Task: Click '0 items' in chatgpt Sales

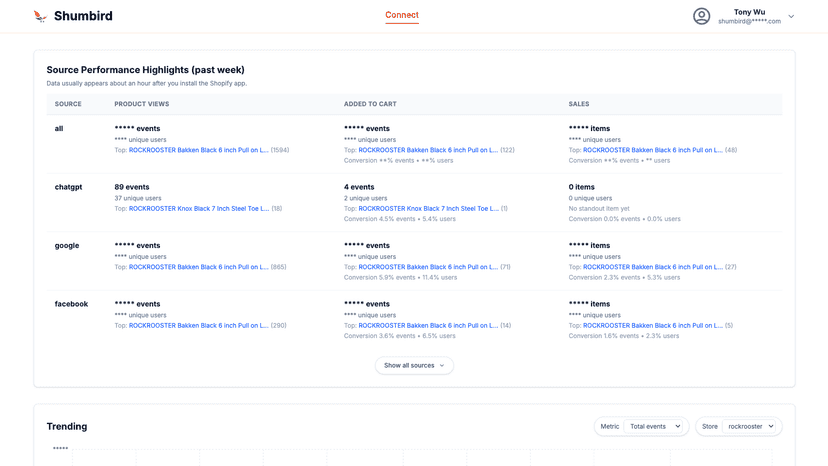Action: [581, 187]
